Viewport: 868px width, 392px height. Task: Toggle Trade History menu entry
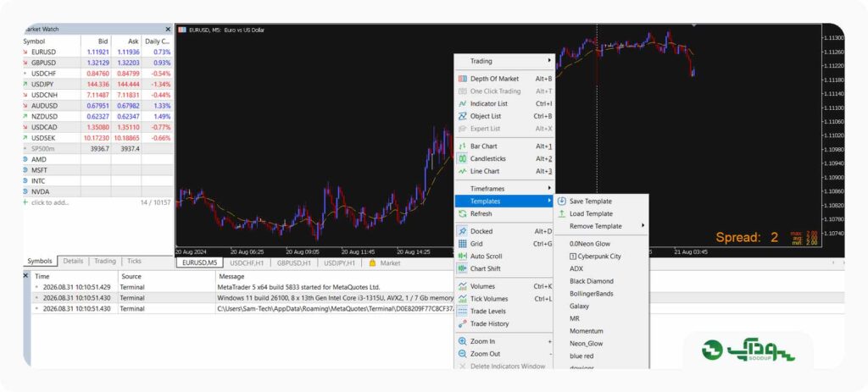click(504, 324)
